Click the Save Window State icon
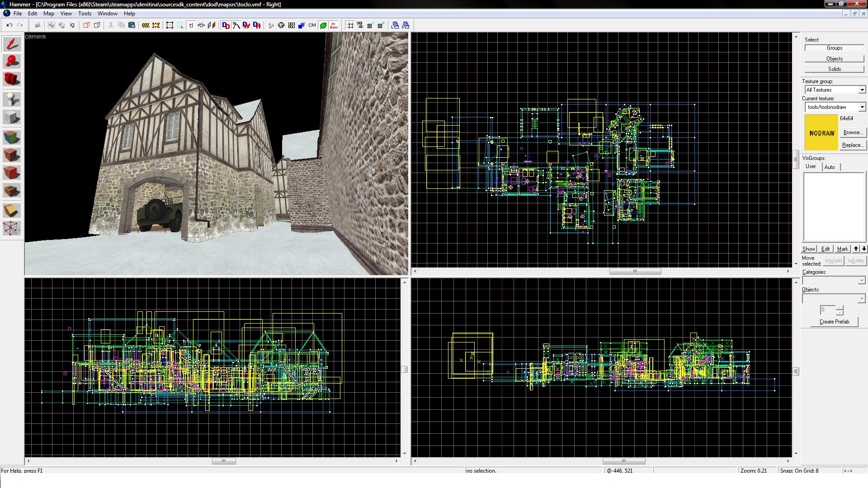The height and width of the screenshot is (488, 868). coord(406,25)
